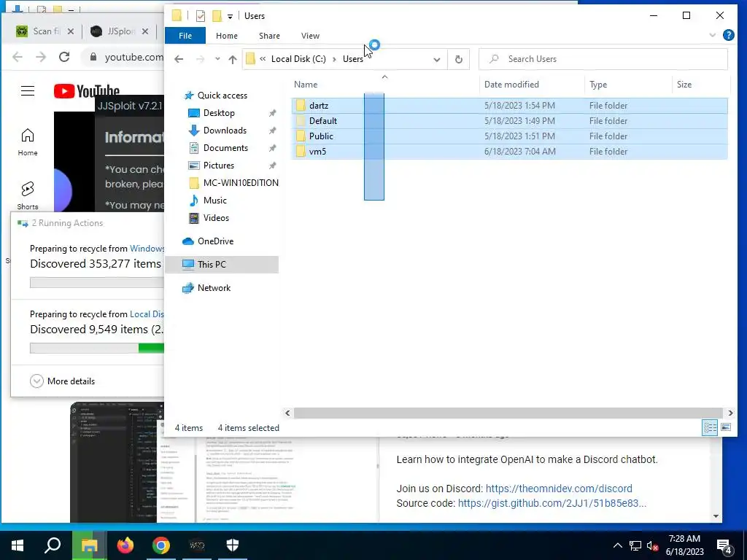Screen dimensions: 747x560
Task: Open the View ribbon tab
Action: (310, 36)
